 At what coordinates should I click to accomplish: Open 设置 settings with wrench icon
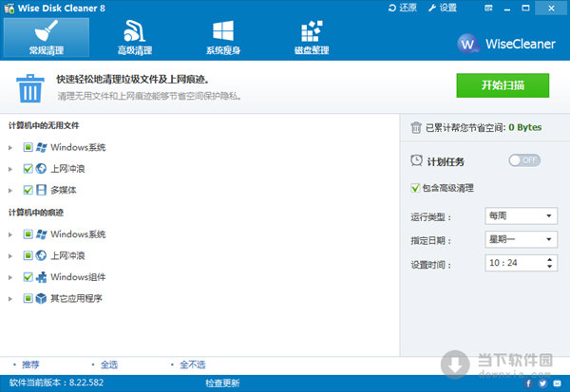tap(442, 8)
